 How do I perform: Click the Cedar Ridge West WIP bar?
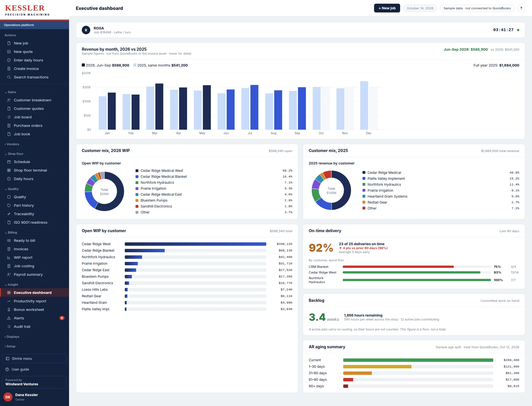pos(195,244)
